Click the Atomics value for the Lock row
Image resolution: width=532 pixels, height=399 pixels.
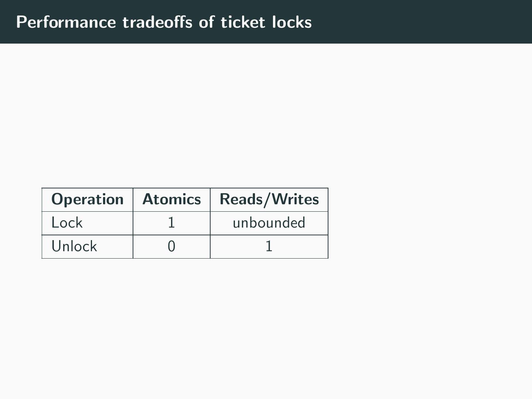(171, 223)
